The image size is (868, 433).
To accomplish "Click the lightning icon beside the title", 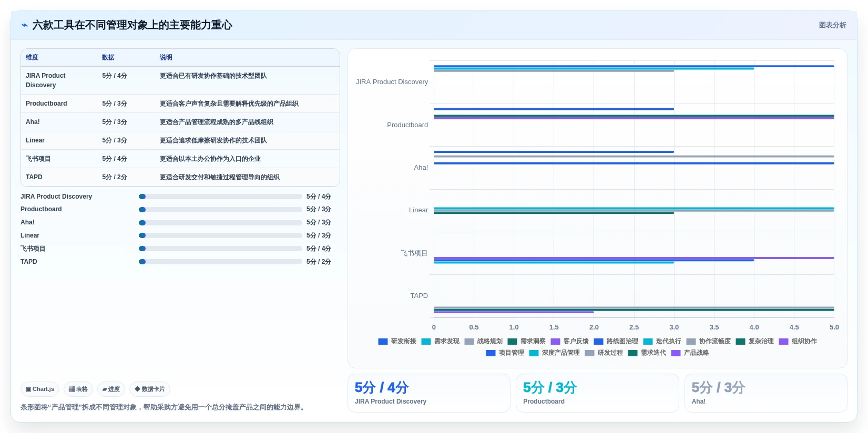I will tap(25, 25).
